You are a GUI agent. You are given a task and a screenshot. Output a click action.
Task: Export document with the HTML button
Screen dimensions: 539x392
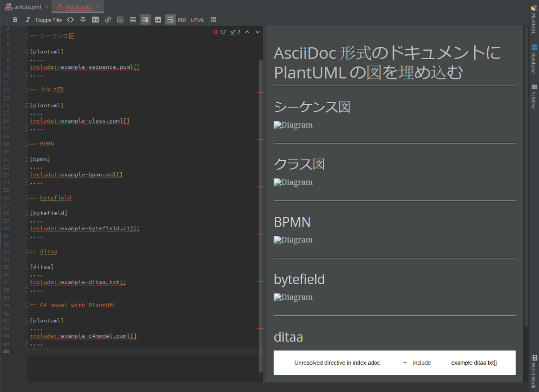tap(198, 20)
